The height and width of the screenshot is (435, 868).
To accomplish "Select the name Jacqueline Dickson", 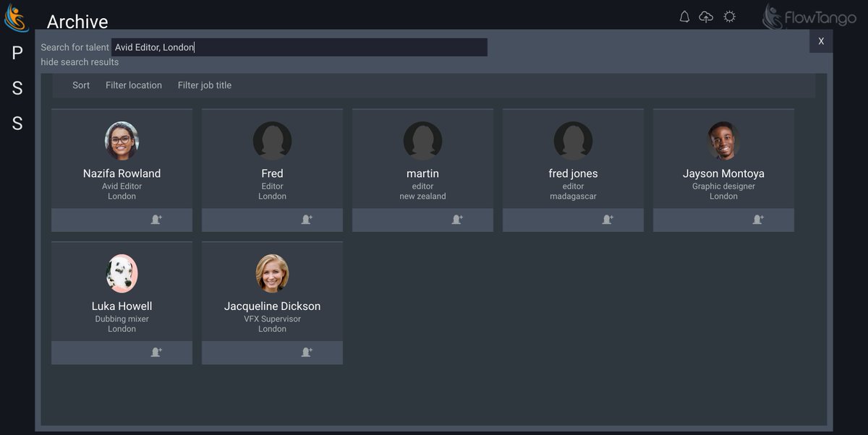I will click(x=272, y=306).
